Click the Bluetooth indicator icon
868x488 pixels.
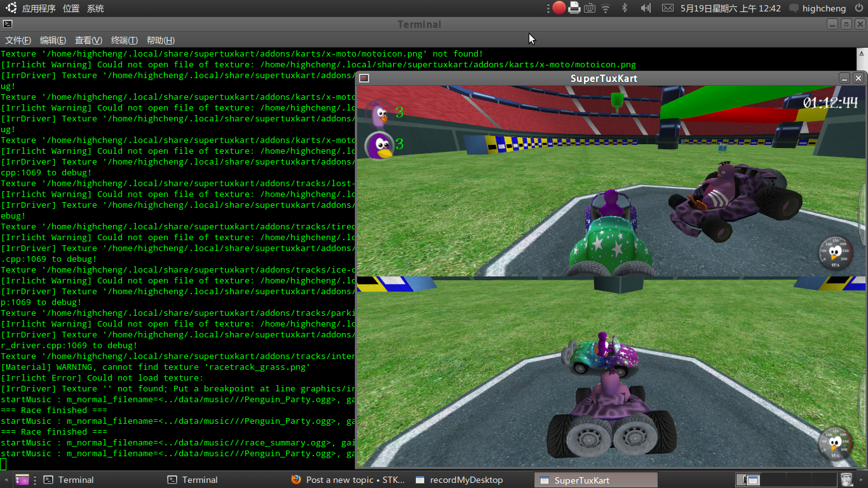[624, 8]
